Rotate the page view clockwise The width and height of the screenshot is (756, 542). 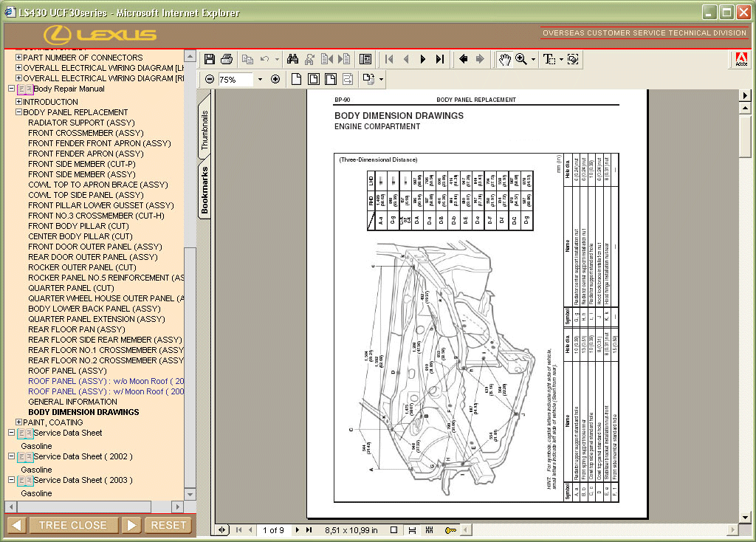click(x=369, y=79)
